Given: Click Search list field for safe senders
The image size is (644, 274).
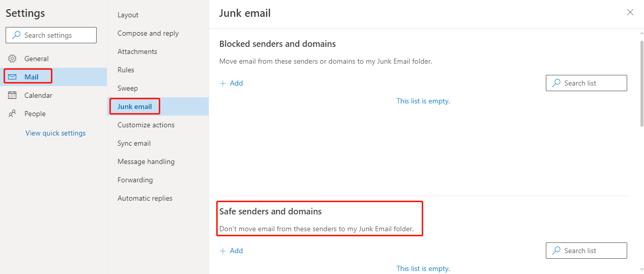Looking at the screenshot, I should pyautogui.click(x=587, y=251).
